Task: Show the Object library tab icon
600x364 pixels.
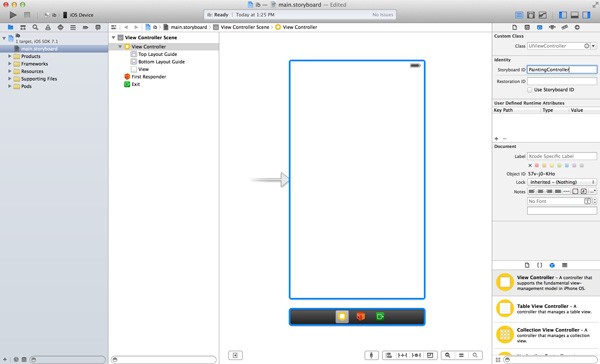Action: 552,265
